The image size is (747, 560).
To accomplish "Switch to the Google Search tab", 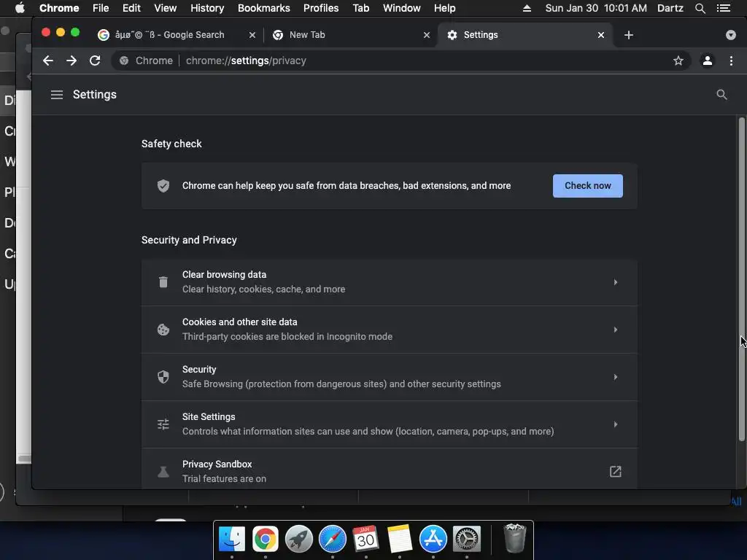I will click(x=177, y=35).
